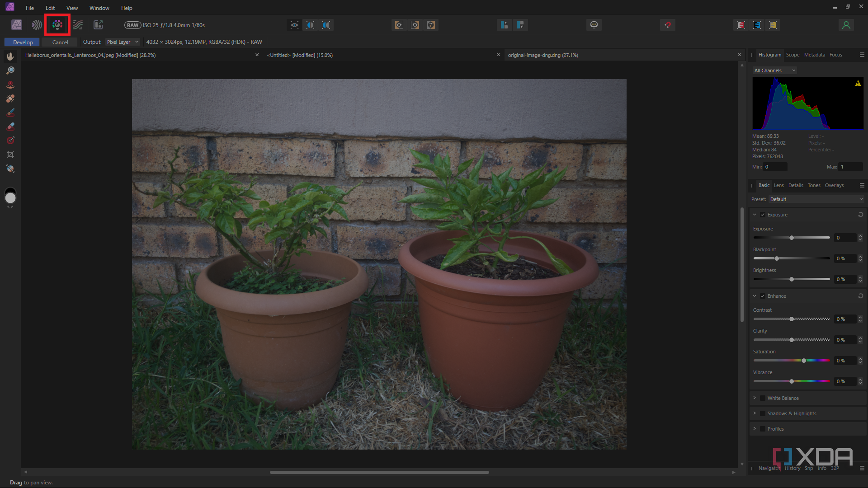
Task: Uncheck the Enhance section checkbox
Action: click(x=763, y=296)
